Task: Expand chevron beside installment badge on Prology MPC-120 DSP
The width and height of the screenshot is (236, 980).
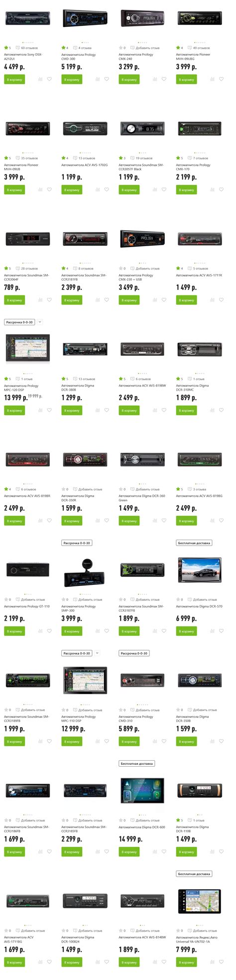Action: pyautogui.click(x=40, y=322)
